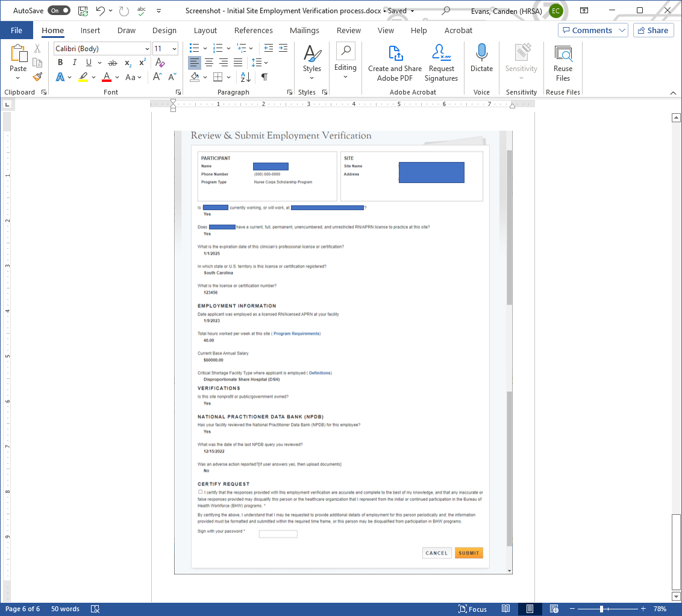Click the Focus mode button

472,609
